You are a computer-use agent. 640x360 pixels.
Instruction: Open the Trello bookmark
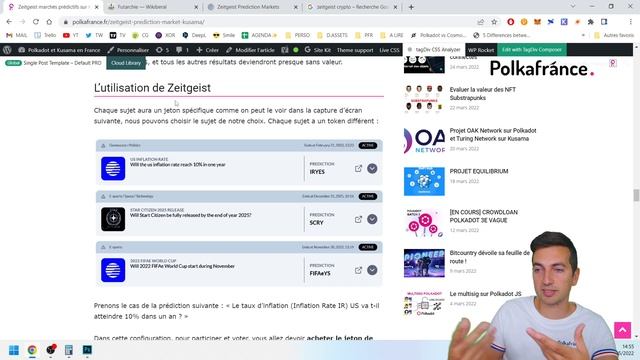tap(45, 36)
